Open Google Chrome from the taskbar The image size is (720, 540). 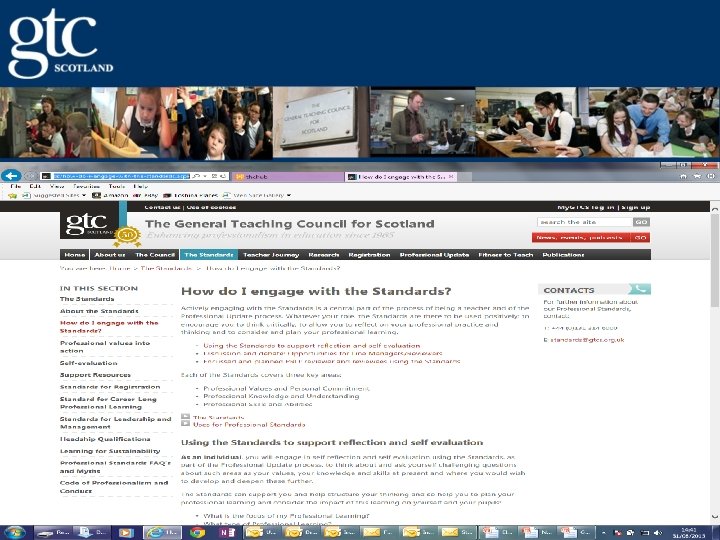point(197,533)
